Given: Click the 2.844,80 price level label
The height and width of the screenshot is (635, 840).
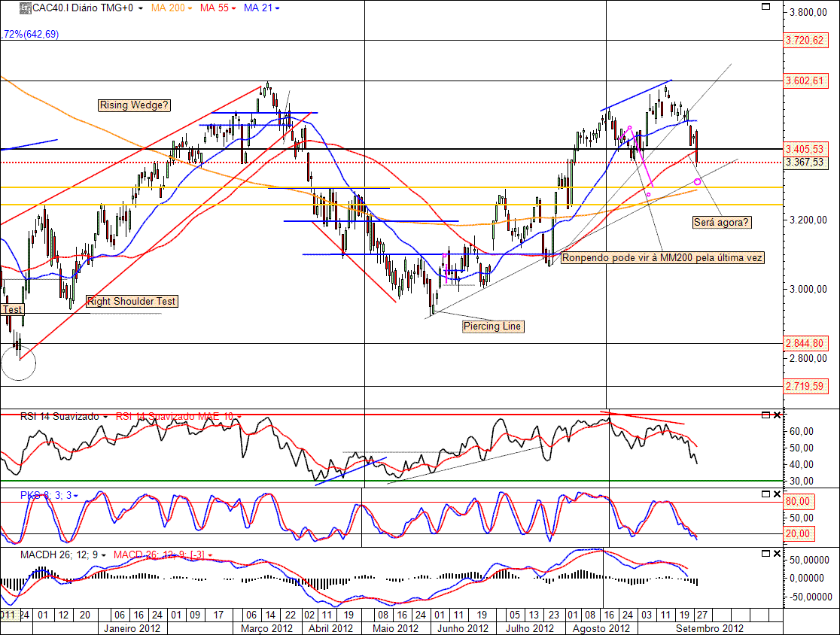Looking at the screenshot, I should pyautogui.click(x=805, y=344).
